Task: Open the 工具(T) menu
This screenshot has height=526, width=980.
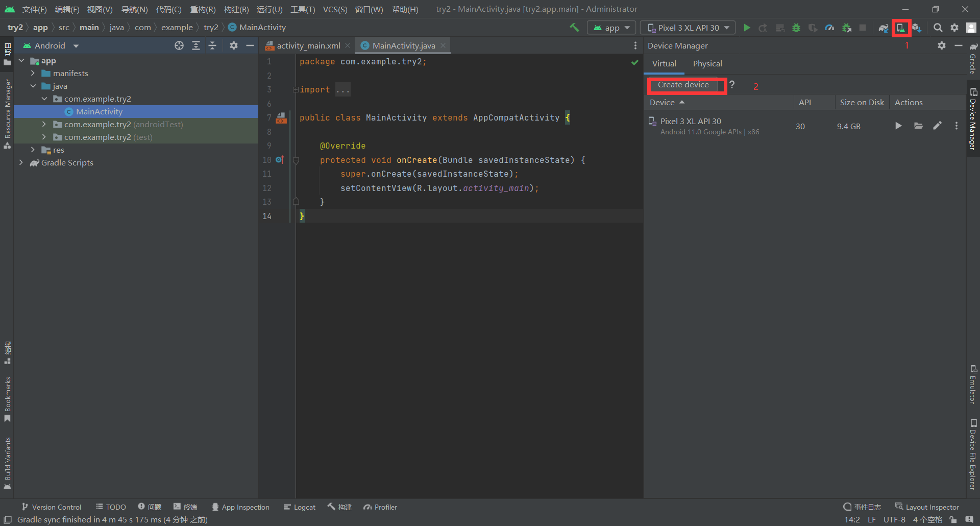Action: point(303,9)
